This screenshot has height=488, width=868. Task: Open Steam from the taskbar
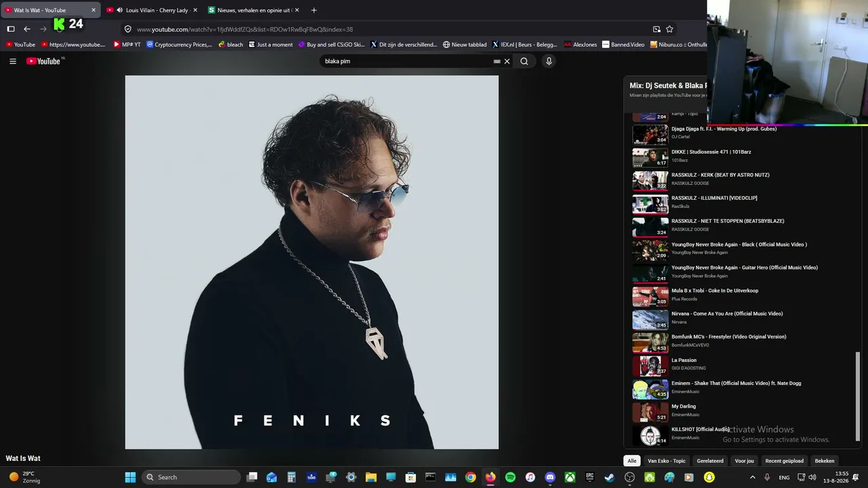[610, 477]
